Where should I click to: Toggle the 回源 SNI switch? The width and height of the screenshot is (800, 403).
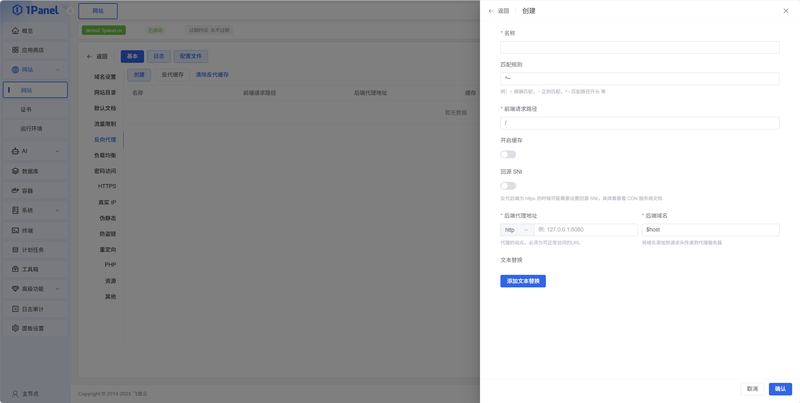click(x=508, y=186)
